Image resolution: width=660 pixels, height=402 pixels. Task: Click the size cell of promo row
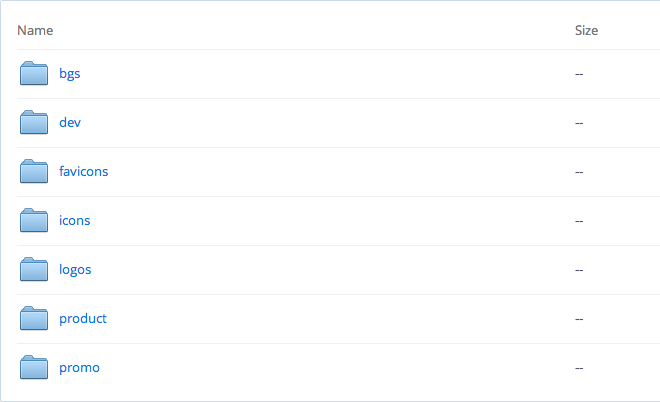(579, 368)
